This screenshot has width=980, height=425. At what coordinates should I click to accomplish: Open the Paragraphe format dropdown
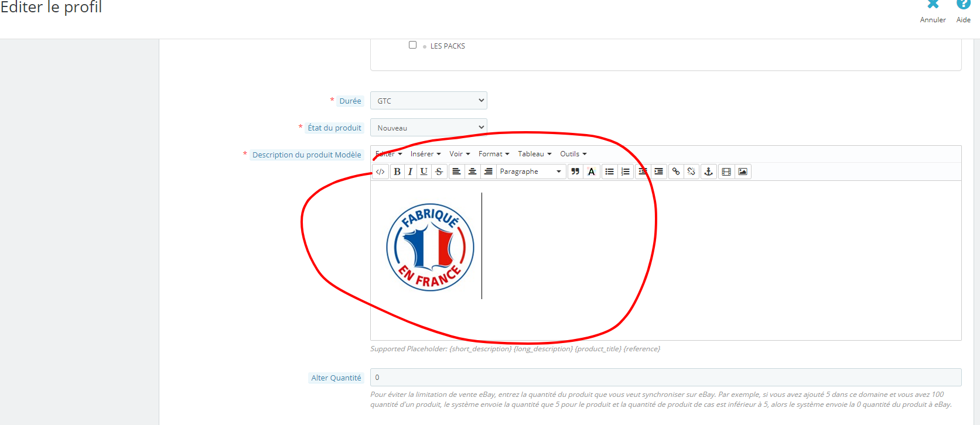pyautogui.click(x=531, y=172)
